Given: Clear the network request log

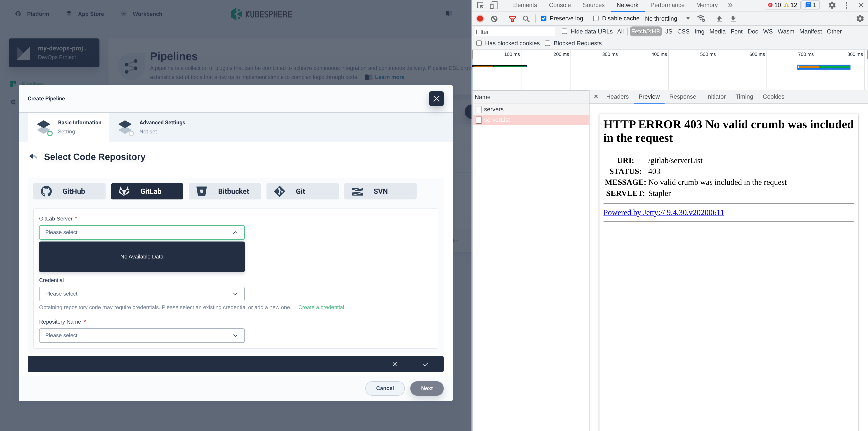Looking at the screenshot, I should pos(494,19).
